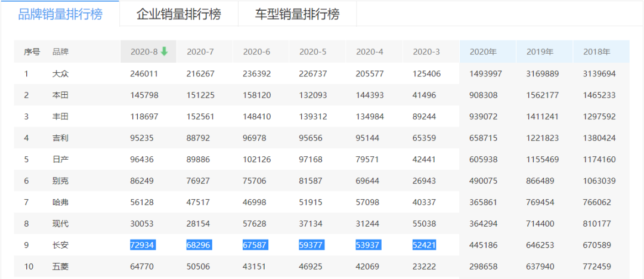The image size is (644, 279).
Task: Click highlighted 长安 value 68296
Action: coord(199,245)
